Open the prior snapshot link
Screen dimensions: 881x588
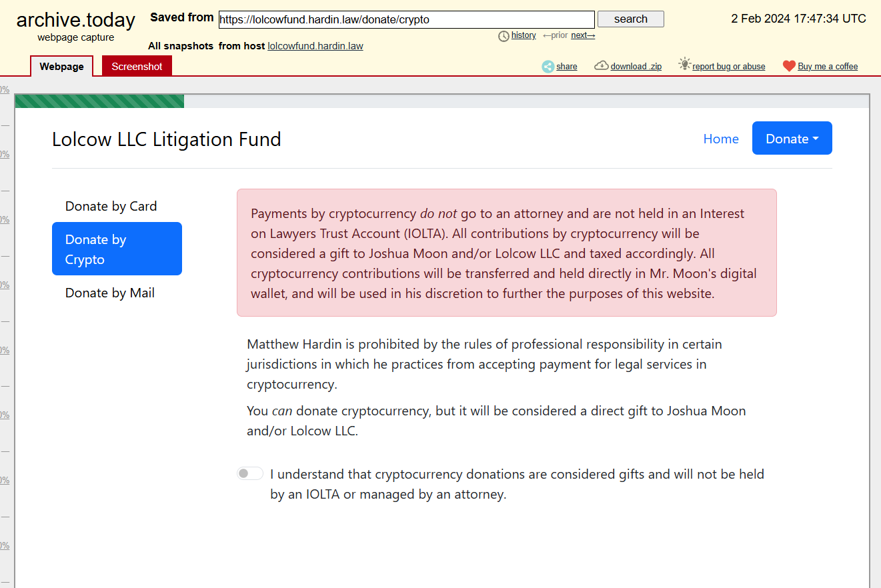(x=556, y=35)
